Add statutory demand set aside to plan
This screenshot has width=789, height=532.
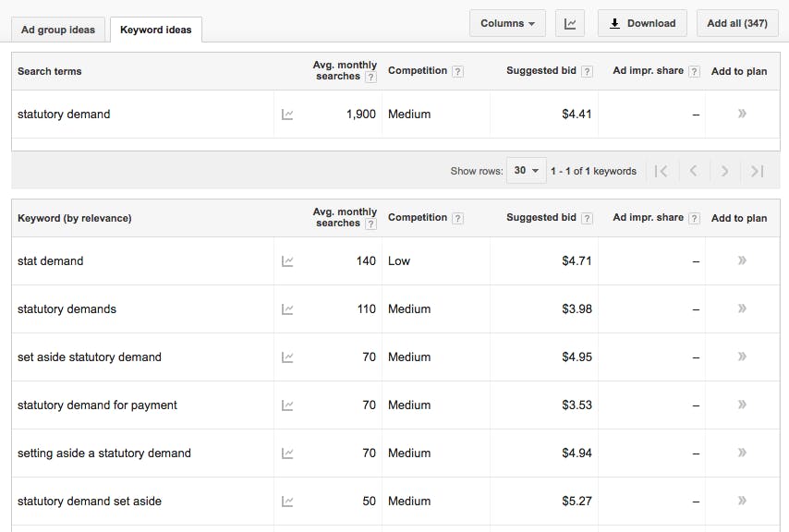coord(741,502)
